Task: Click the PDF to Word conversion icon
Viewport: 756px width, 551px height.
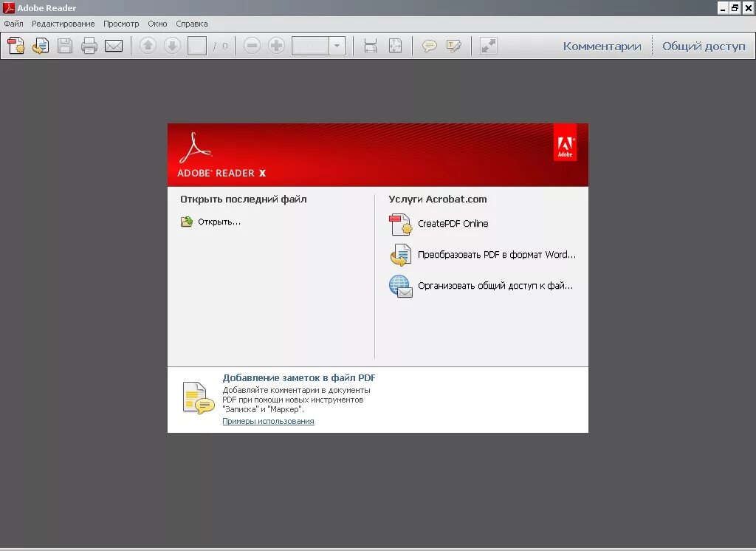Action: (401, 255)
